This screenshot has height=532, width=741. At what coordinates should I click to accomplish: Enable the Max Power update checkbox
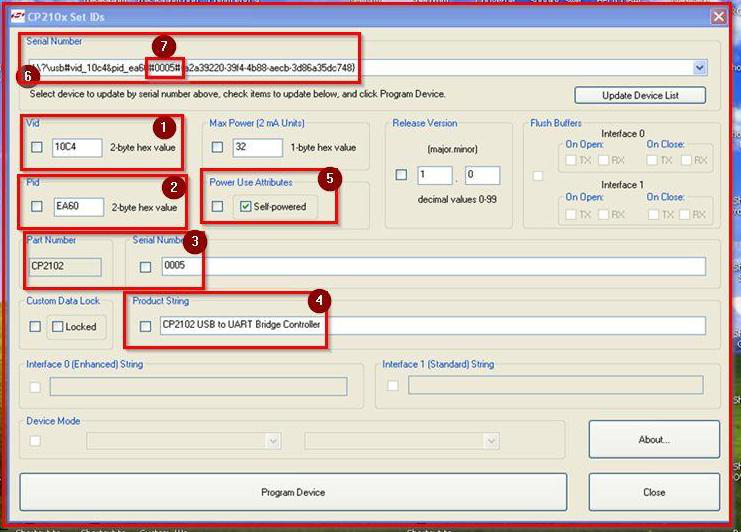click(x=217, y=147)
